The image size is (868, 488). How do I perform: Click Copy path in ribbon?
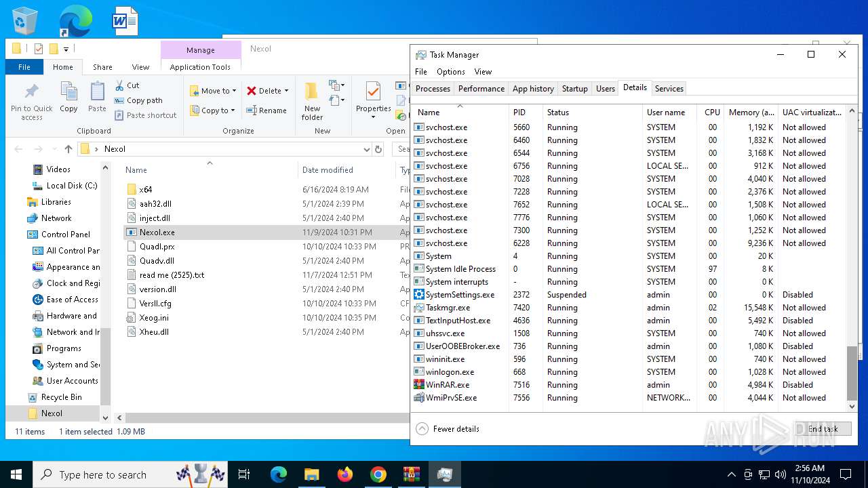click(138, 100)
